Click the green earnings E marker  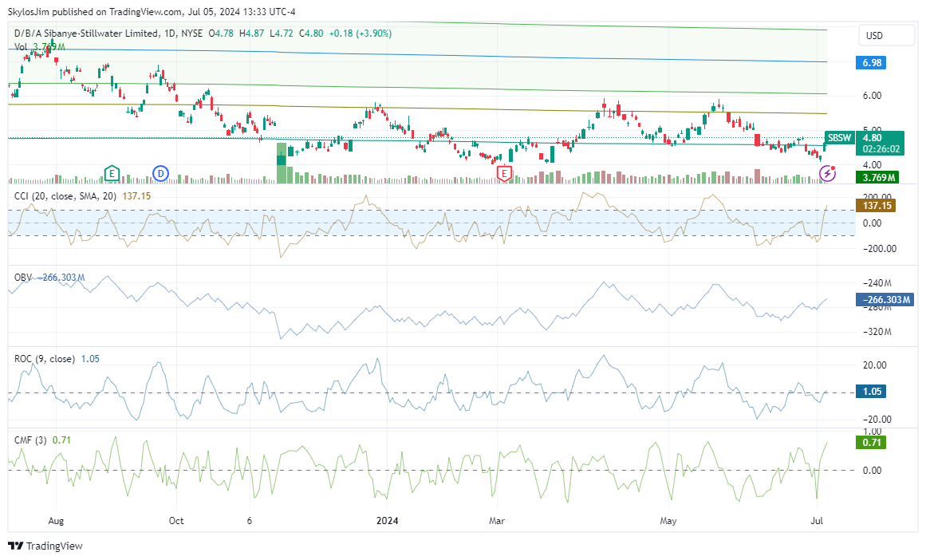(x=112, y=173)
